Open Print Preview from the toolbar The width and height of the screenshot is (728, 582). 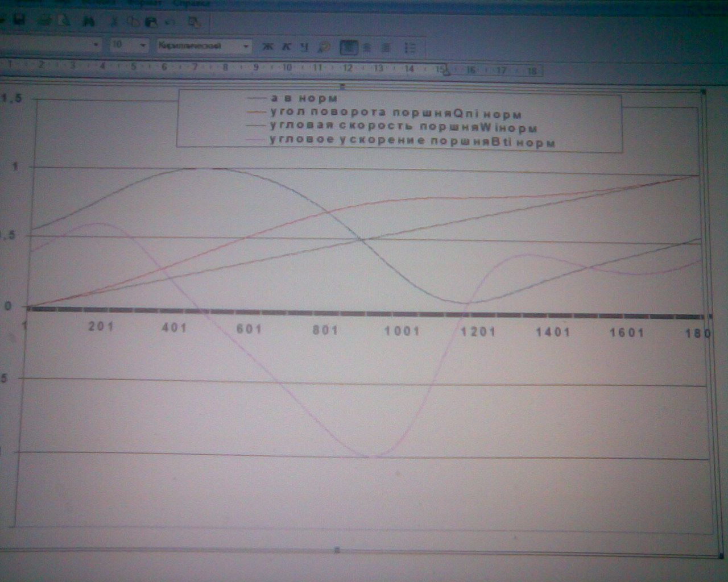(x=64, y=21)
